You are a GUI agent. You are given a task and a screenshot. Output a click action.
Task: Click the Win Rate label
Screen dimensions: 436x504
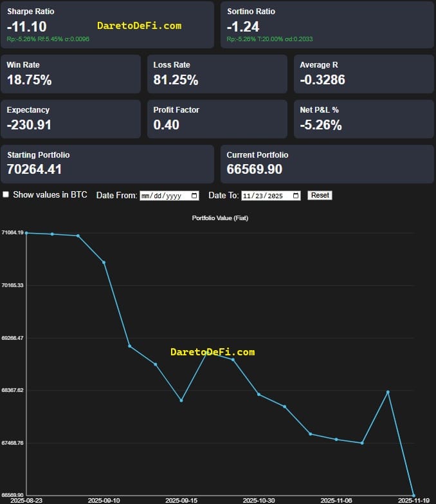(23, 65)
